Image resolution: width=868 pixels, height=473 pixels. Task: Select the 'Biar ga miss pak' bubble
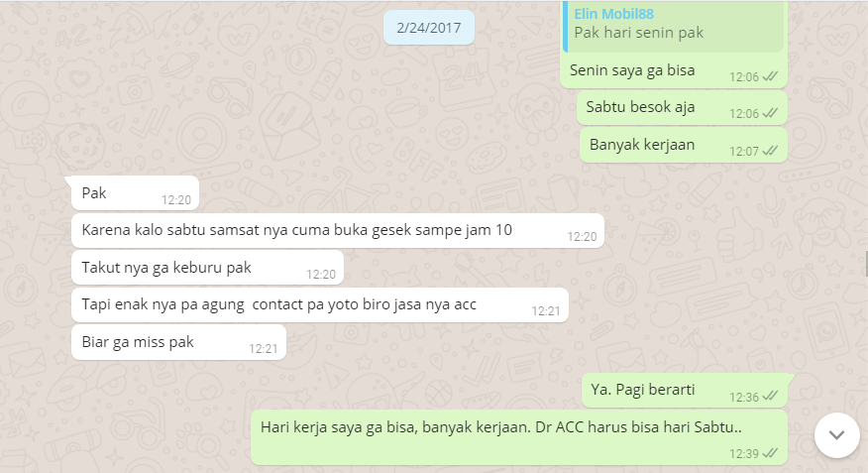(x=178, y=342)
